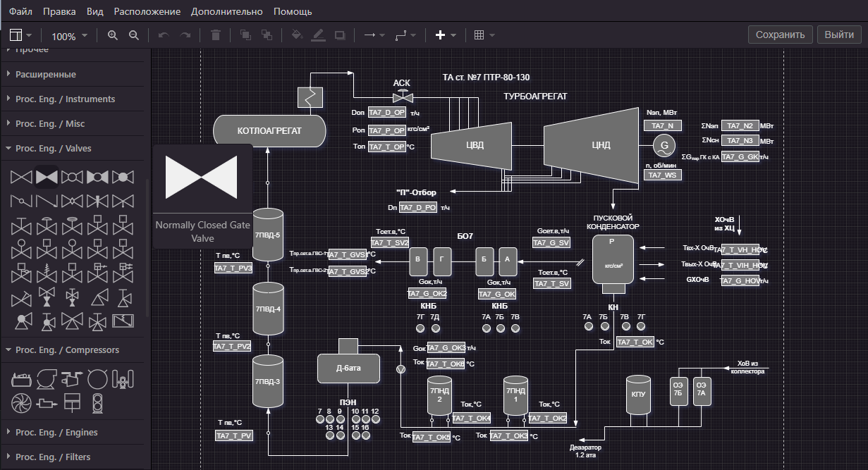
Task: Click the redo arrow icon
Action: 185,35
